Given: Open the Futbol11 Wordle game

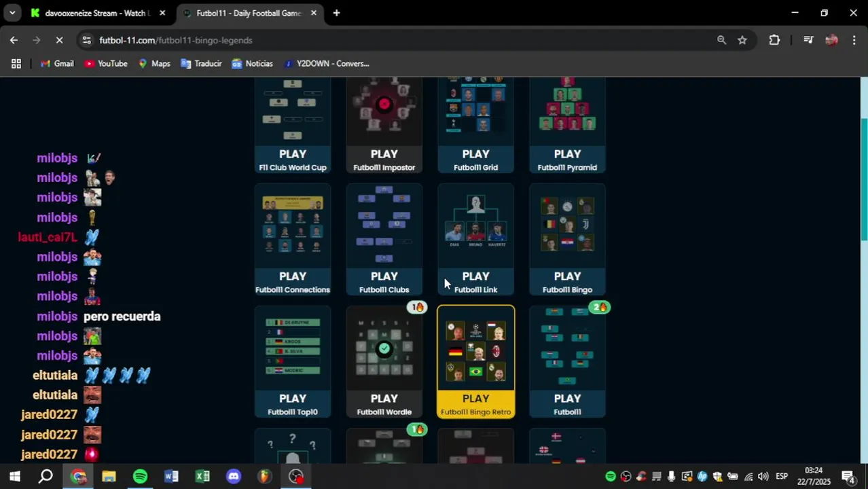Looking at the screenshot, I should pyautogui.click(x=384, y=362).
